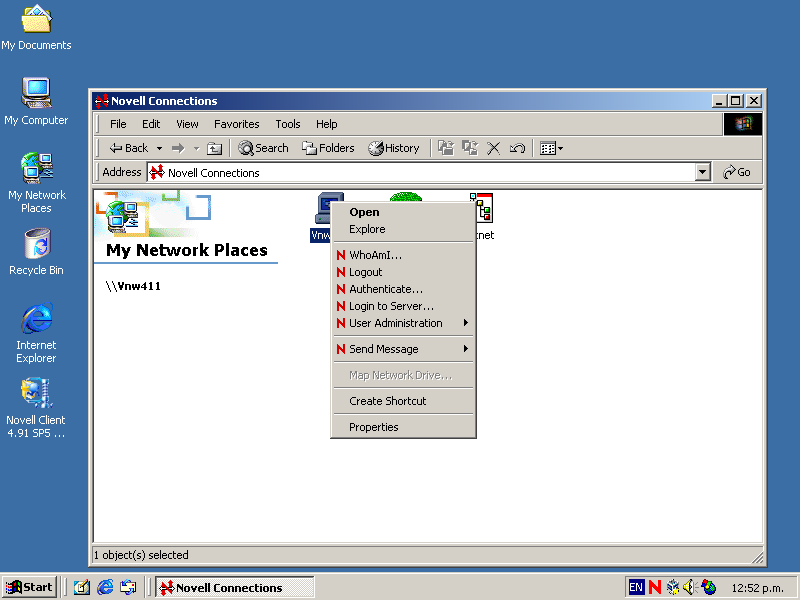800x600 pixels.
Task: Click the volume speaker tray icon
Action: pyautogui.click(x=690, y=587)
